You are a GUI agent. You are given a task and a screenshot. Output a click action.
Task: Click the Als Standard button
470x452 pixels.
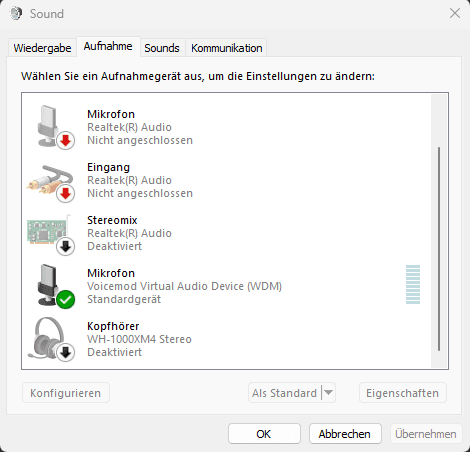[284, 393]
